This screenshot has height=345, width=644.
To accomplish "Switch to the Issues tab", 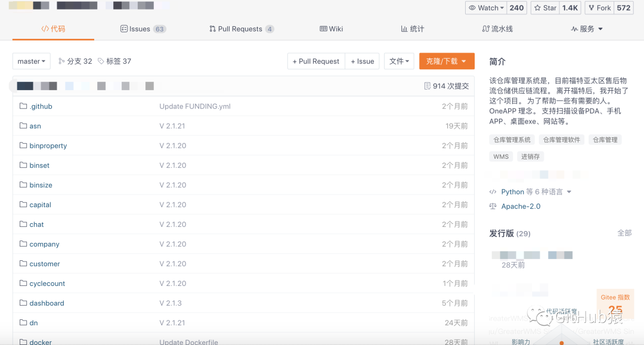I will tap(143, 29).
